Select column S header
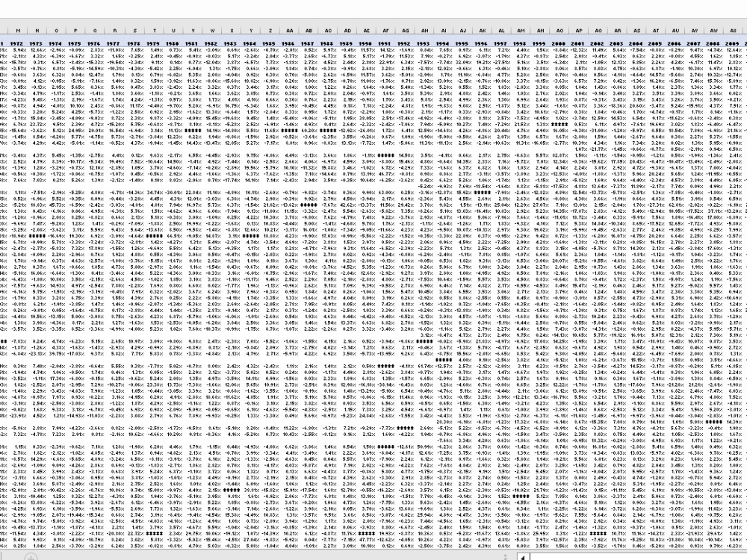The height and width of the screenshot is (560, 747). pyautogui.click(x=134, y=31)
